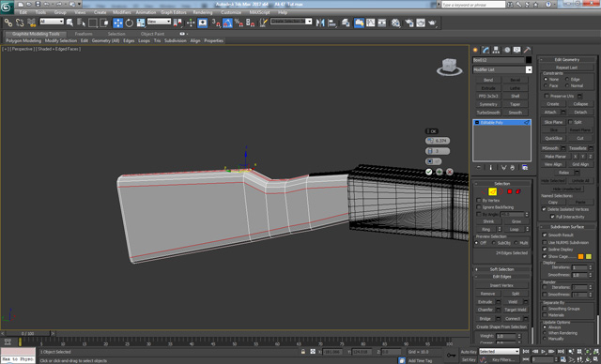The image size is (601, 364).
Task: Switch to Object Paint ribbon tab
Action: click(x=152, y=34)
